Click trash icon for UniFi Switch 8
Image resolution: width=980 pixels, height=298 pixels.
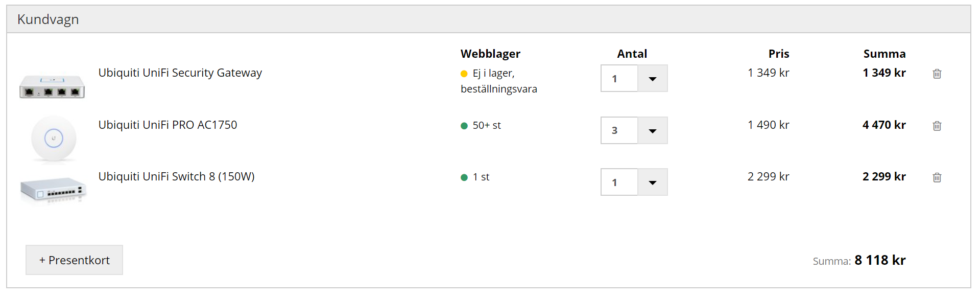[937, 177]
